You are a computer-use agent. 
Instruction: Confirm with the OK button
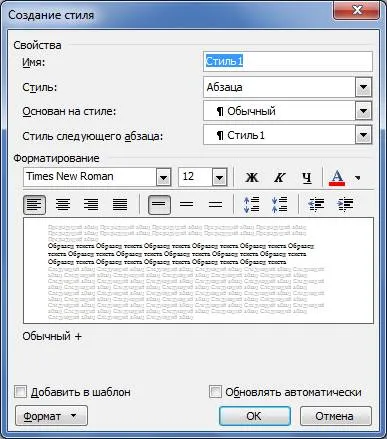(x=255, y=416)
